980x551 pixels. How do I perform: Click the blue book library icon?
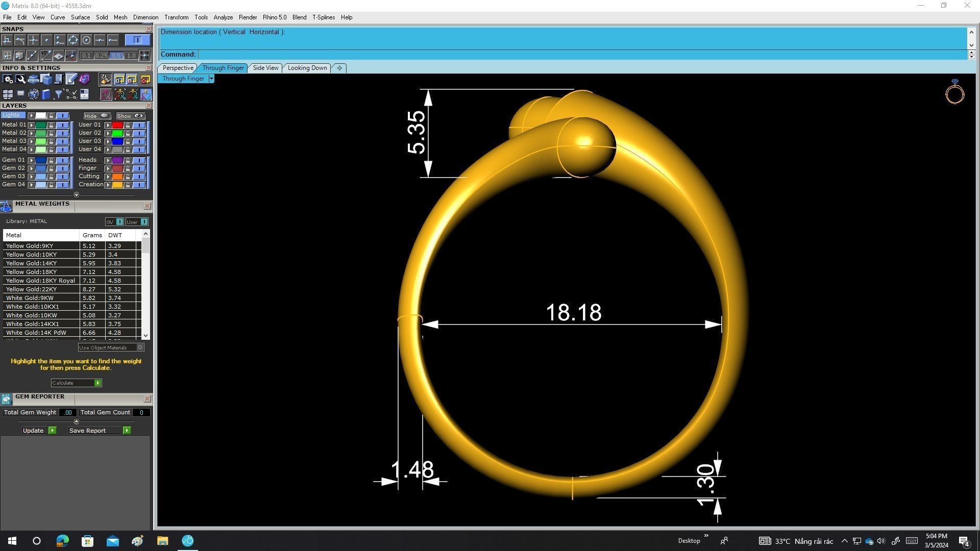46,94
